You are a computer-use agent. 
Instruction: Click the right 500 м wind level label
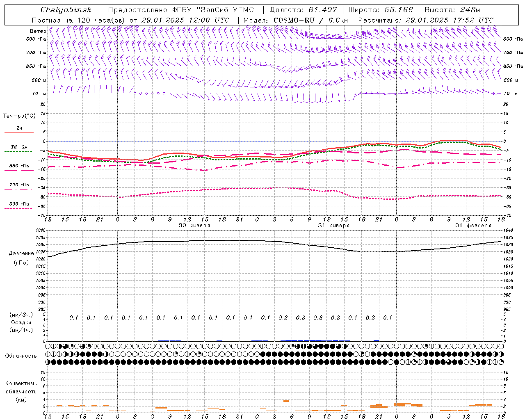[x=510, y=80]
